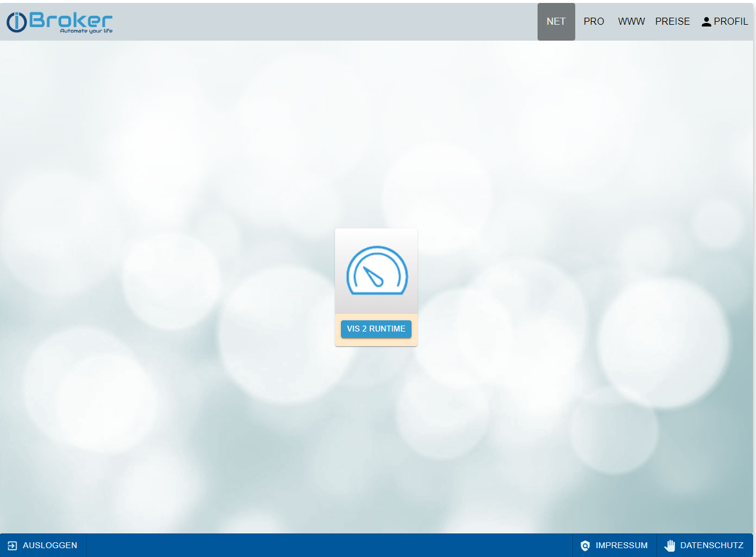Go to the WWW tab
The height and width of the screenshot is (557, 756).
coord(631,22)
